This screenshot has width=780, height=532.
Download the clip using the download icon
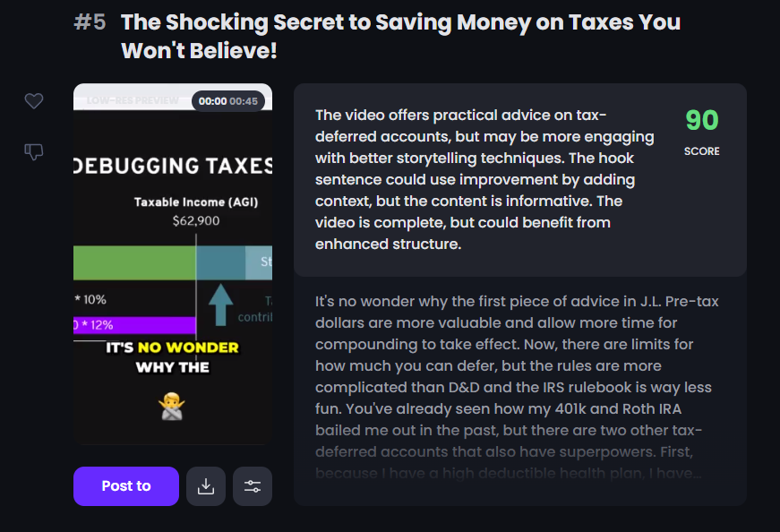(206, 486)
